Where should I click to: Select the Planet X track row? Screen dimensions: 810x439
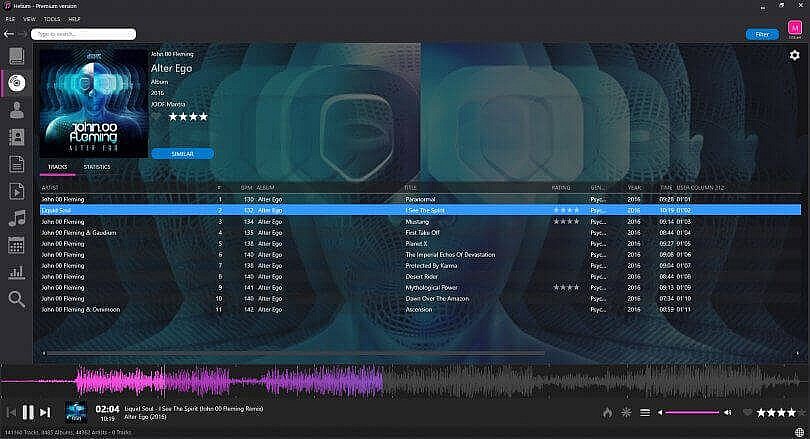point(420,244)
